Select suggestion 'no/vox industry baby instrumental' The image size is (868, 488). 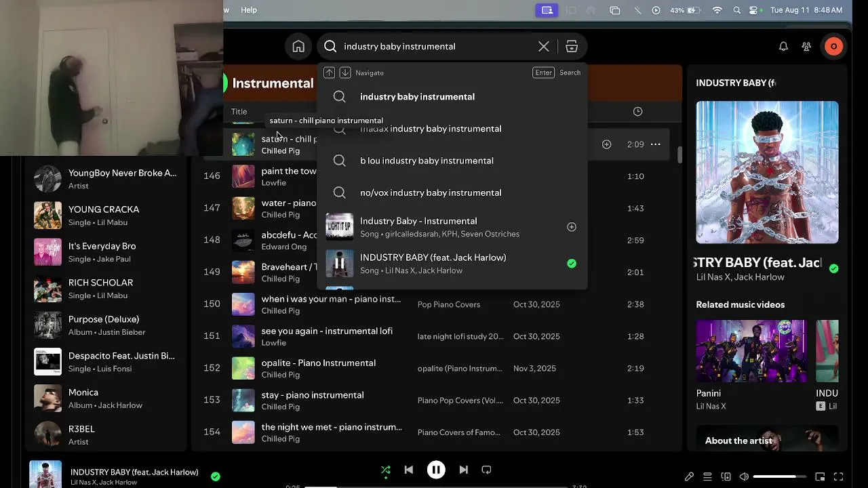452,192
